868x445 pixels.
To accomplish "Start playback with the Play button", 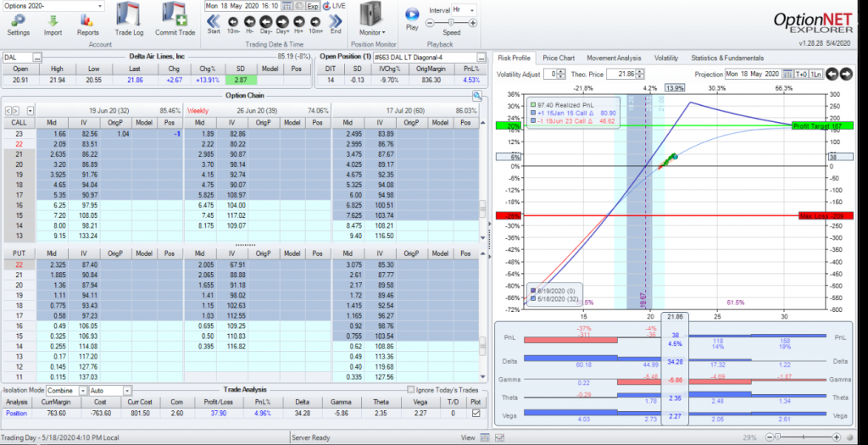I will pyautogui.click(x=412, y=14).
